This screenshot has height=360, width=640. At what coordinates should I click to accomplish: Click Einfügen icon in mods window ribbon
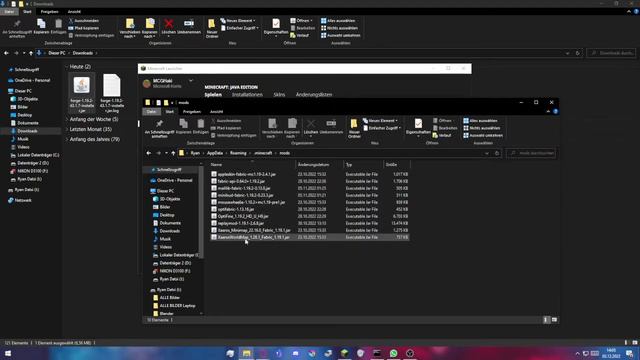[x=200, y=126]
